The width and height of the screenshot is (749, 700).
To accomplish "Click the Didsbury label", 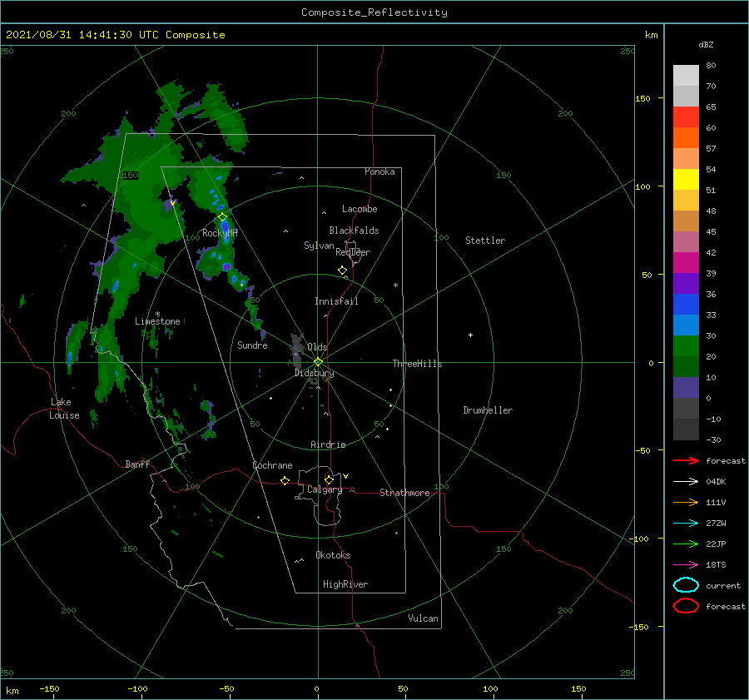I will [x=314, y=373].
